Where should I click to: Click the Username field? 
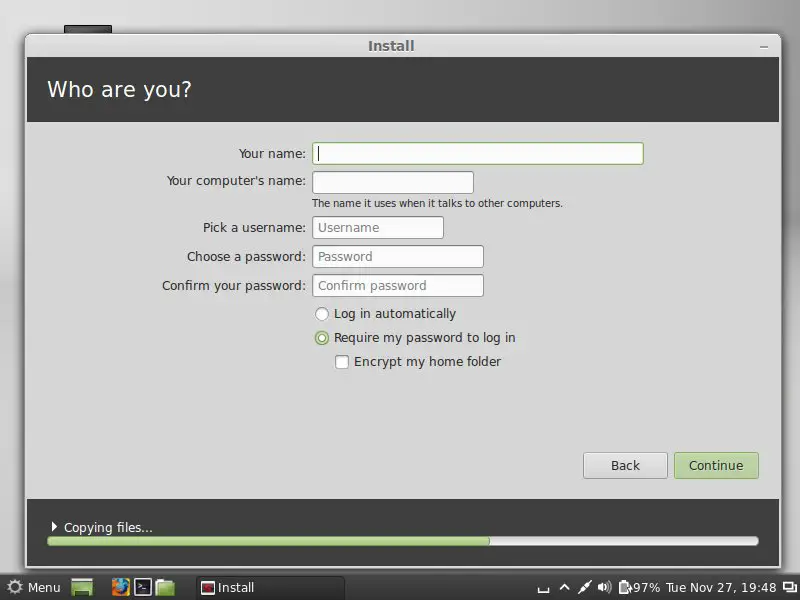click(378, 228)
